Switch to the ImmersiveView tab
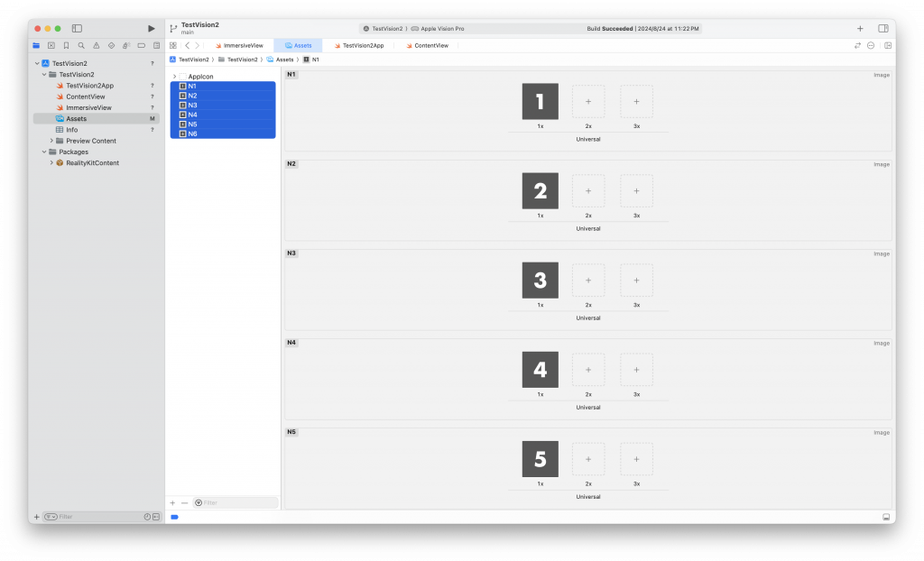Image resolution: width=924 pixels, height=561 pixels. [239, 45]
